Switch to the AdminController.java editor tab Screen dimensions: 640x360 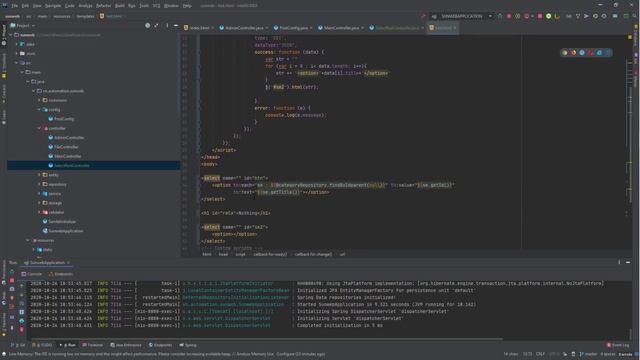coord(244,28)
